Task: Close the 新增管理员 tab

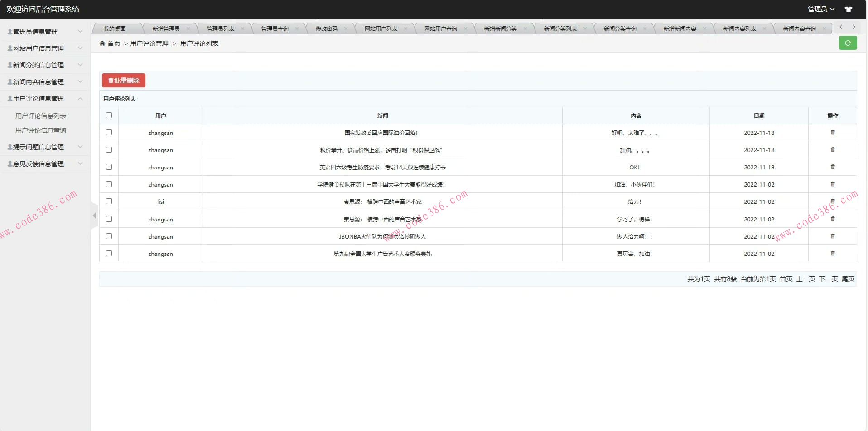Action: (188, 29)
